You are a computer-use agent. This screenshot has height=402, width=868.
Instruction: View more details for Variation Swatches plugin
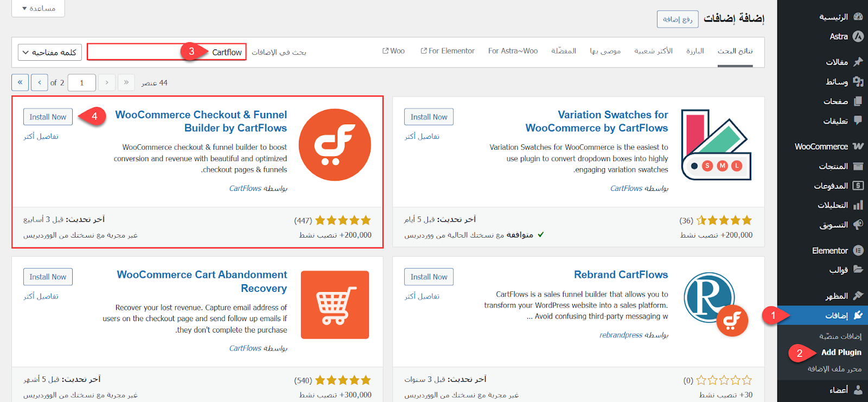[x=422, y=136]
